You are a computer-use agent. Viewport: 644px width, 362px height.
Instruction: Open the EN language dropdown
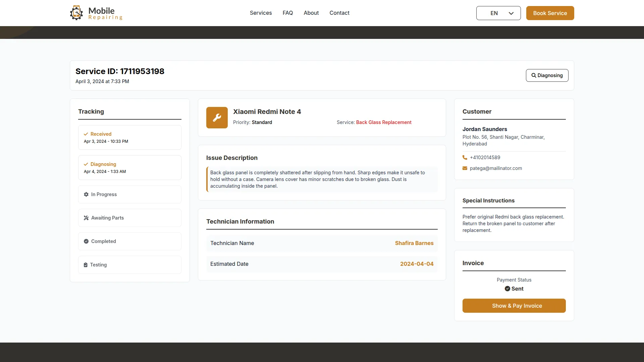[x=494, y=13]
